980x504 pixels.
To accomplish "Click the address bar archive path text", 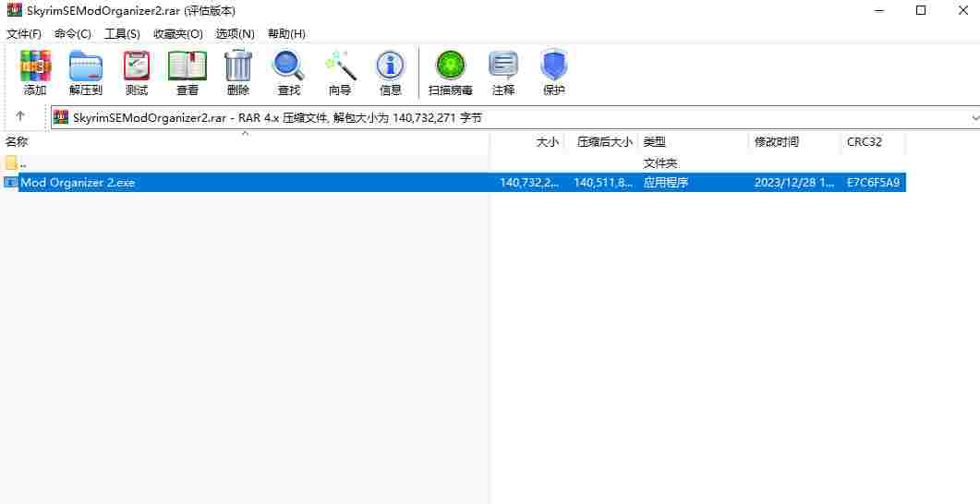I will pos(277,117).
